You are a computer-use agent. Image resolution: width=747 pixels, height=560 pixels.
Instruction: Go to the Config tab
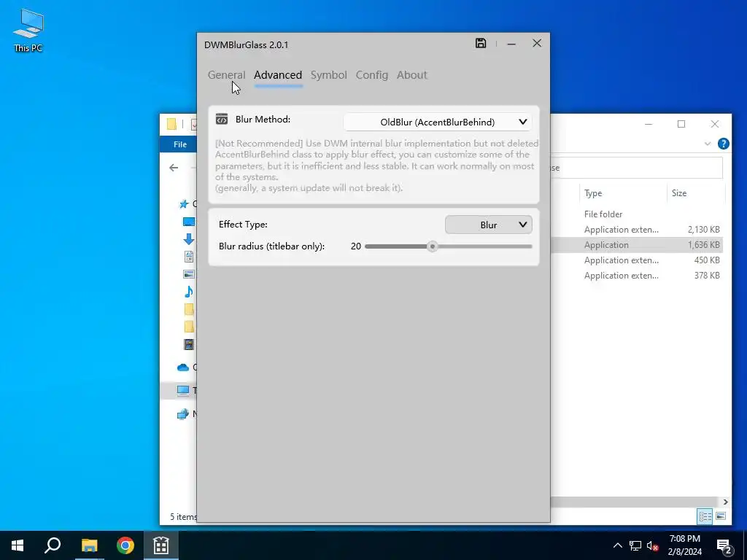click(x=371, y=75)
